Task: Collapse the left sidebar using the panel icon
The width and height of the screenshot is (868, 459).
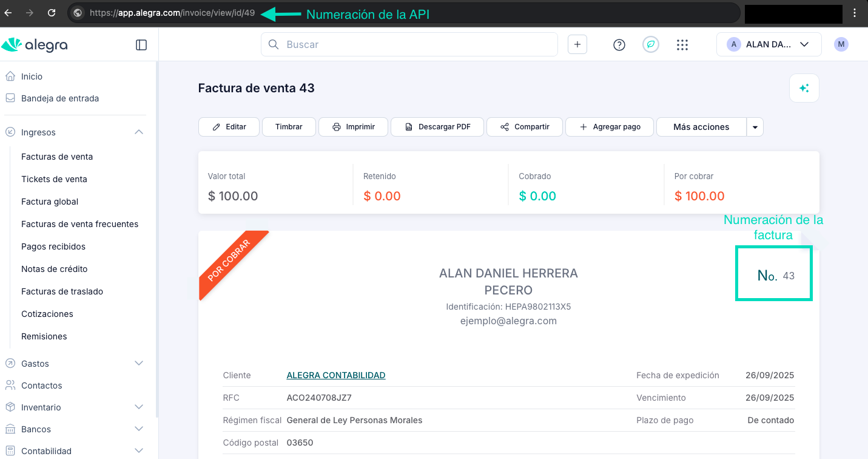Action: (141, 44)
